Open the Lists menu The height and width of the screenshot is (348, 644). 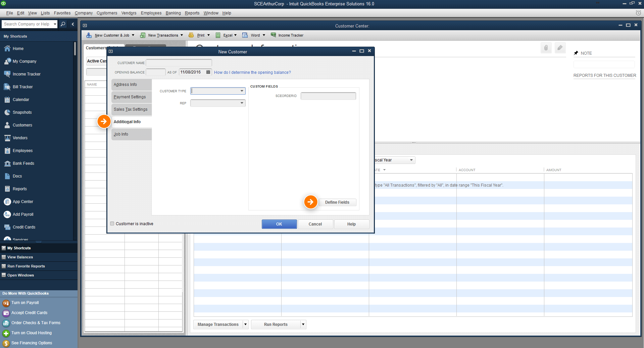pos(45,13)
